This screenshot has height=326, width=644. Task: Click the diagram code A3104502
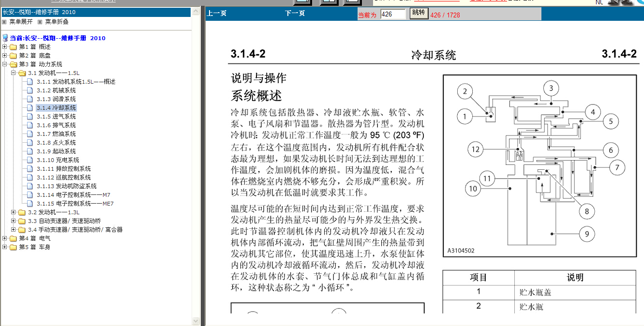coord(461,251)
